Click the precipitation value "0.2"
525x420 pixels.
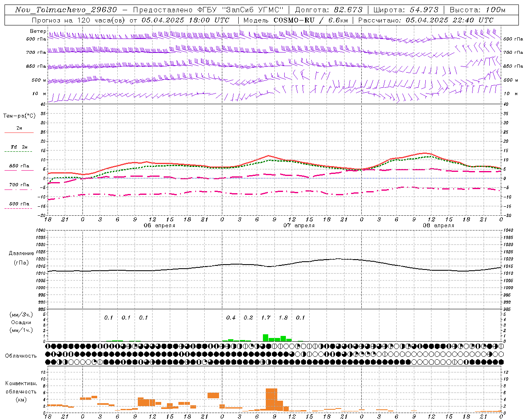[x=248, y=317]
